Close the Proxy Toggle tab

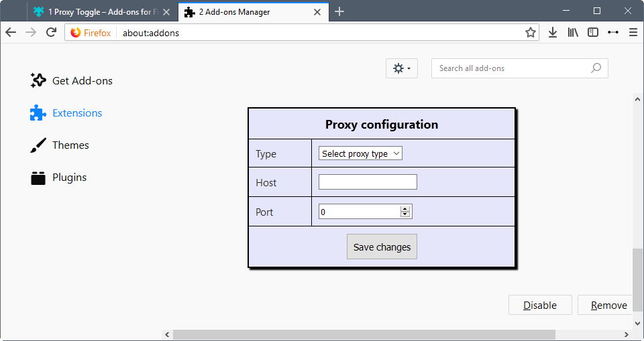[166, 12]
